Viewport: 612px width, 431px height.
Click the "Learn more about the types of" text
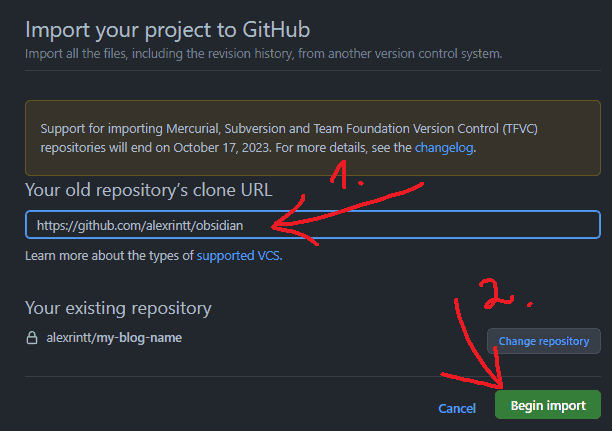tap(109, 257)
